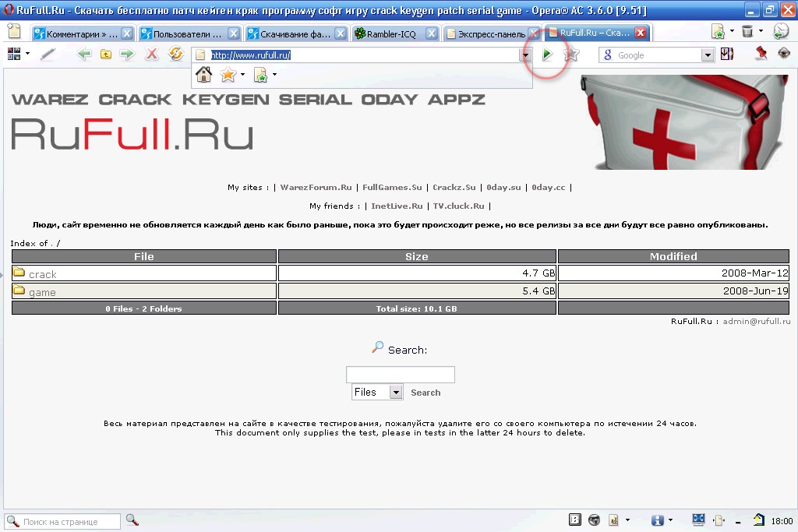This screenshot has height=532, width=798.
Task: Open the 0day.su link
Action: [503, 187]
